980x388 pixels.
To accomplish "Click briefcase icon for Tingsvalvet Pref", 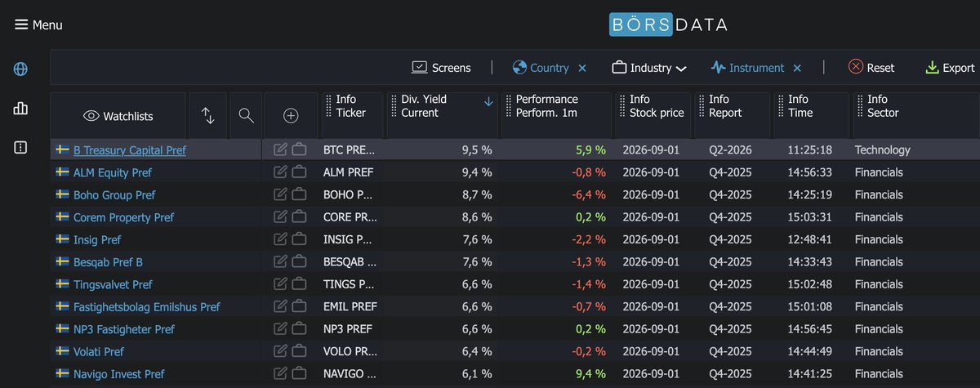I will tap(299, 284).
